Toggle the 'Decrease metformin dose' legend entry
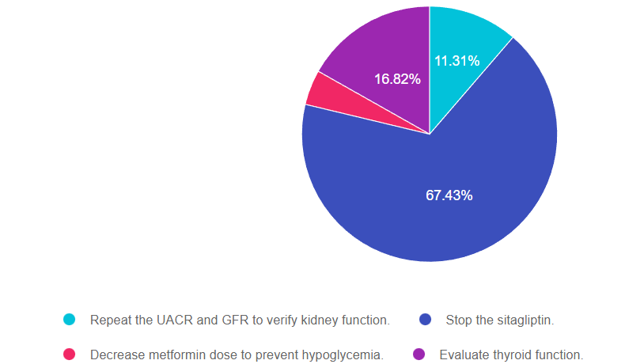The height and width of the screenshot is (364, 644). coord(237,355)
